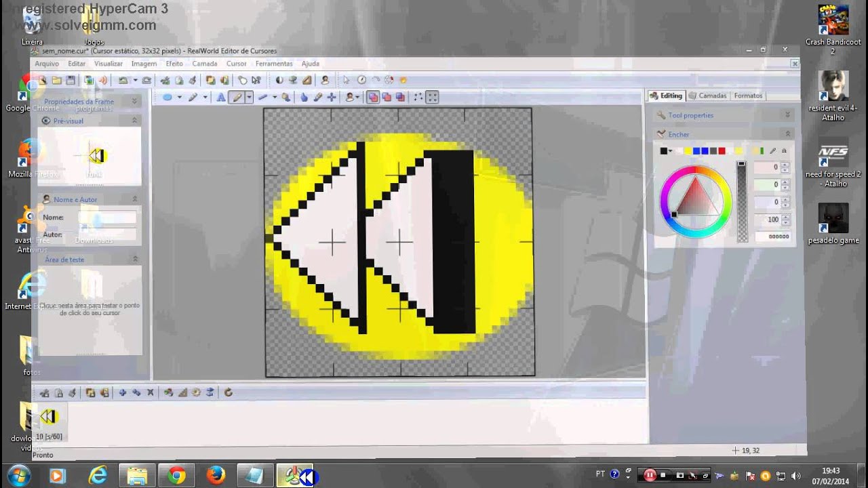Click the hex color 000000 field

click(773, 237)
